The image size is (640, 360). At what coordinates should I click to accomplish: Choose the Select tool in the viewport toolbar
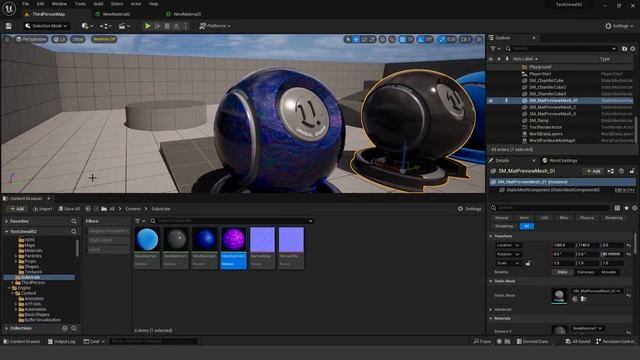(x=348, y=39)
